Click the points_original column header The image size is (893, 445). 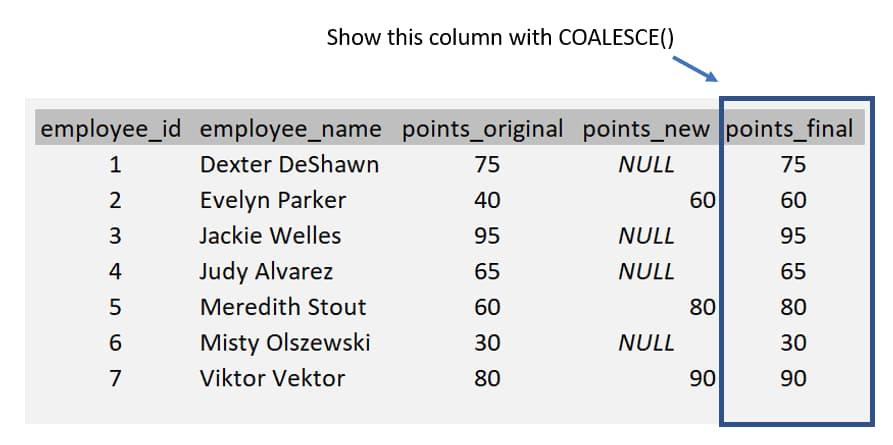pos(482,129)
